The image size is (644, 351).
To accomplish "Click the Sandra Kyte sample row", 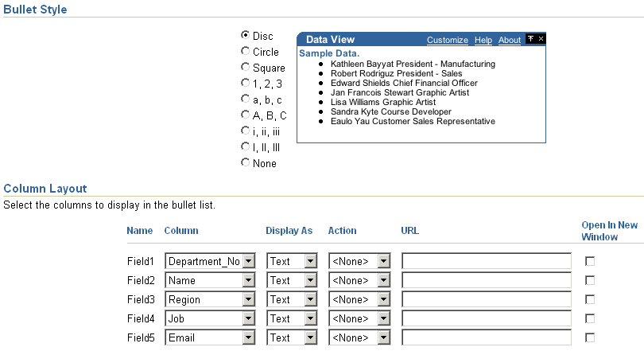I will click(391, 111).
